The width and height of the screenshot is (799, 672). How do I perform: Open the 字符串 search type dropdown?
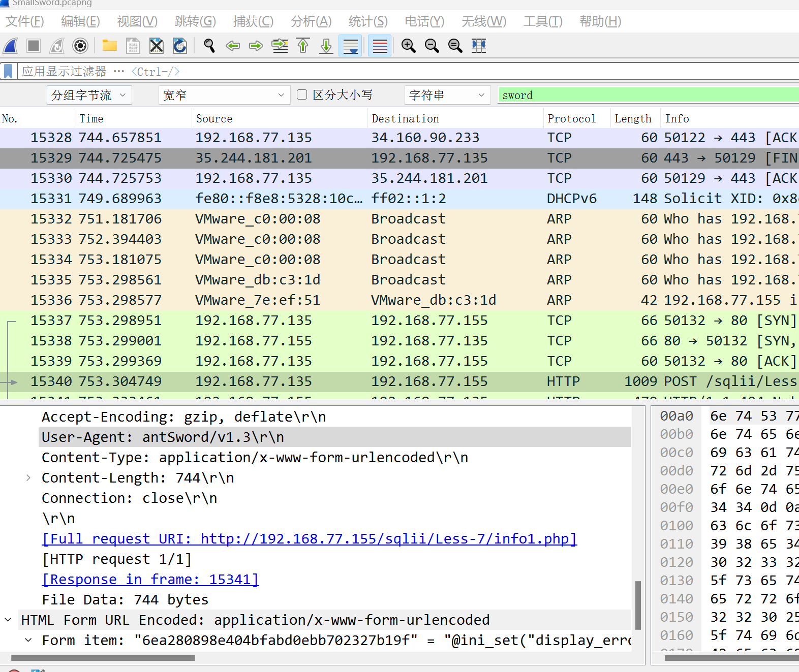click(447, 95)
